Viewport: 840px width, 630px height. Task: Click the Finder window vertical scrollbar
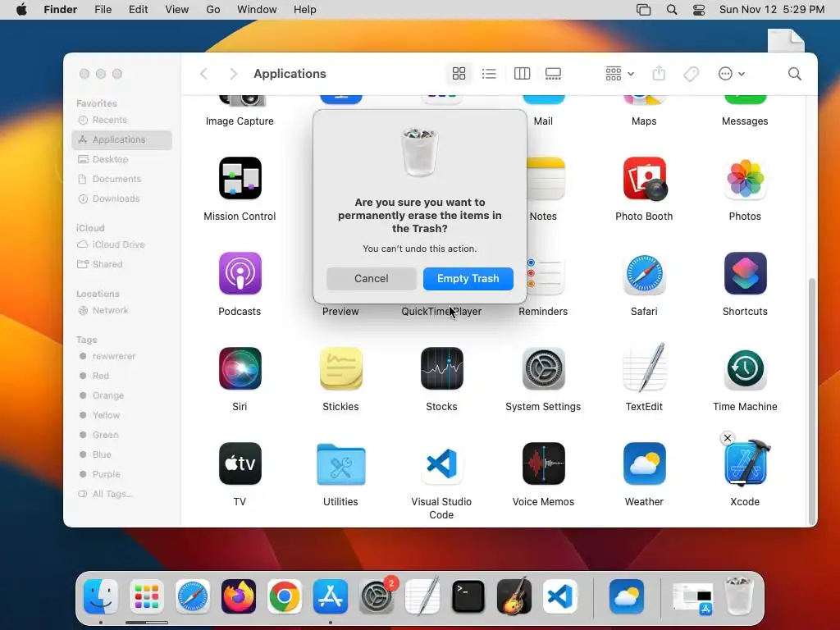pyautogui.click(x=812, y=400)
